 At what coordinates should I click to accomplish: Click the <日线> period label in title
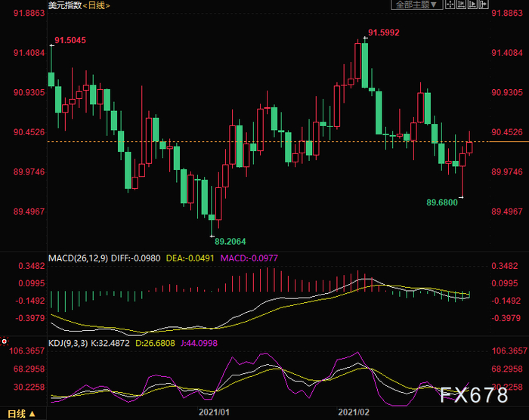tap(96, 5)
